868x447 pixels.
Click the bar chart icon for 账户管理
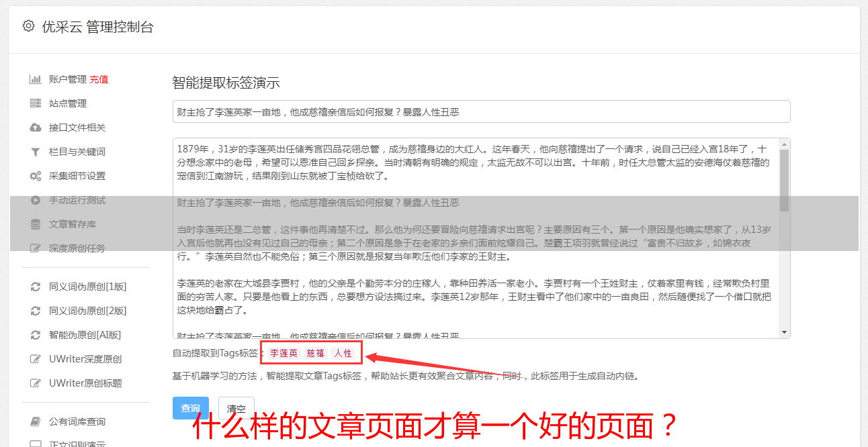click(x=36, y=79)
